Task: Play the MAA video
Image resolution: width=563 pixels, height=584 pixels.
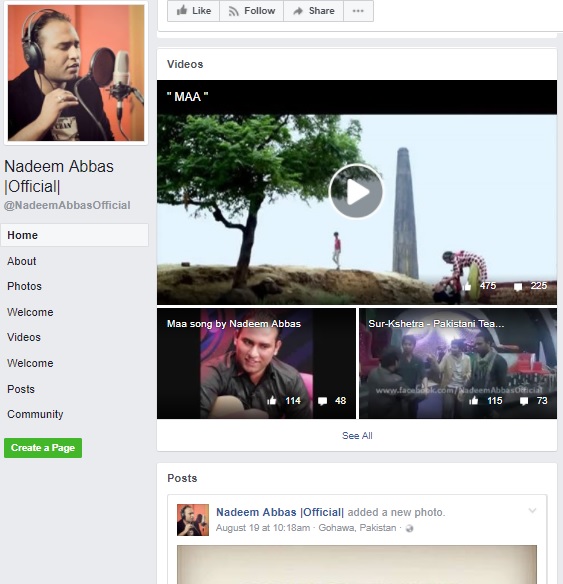Action: pos(356,191)
